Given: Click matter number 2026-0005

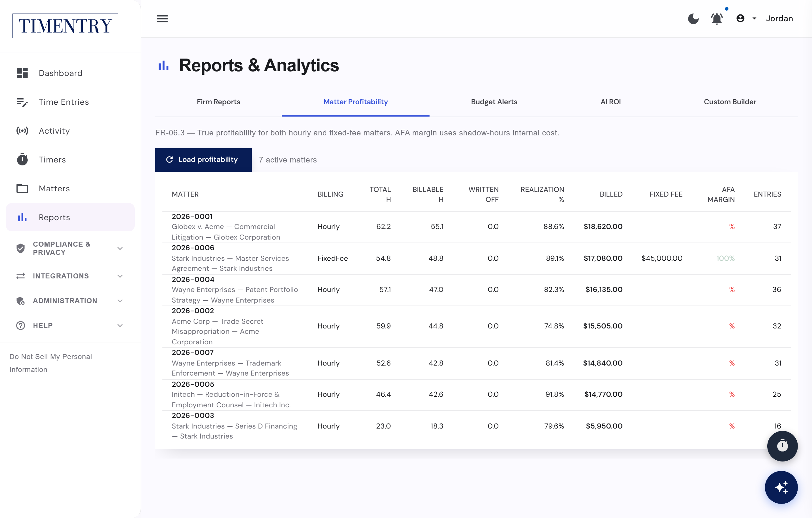Looking at the screenshot, I should [x=193, y=384].
